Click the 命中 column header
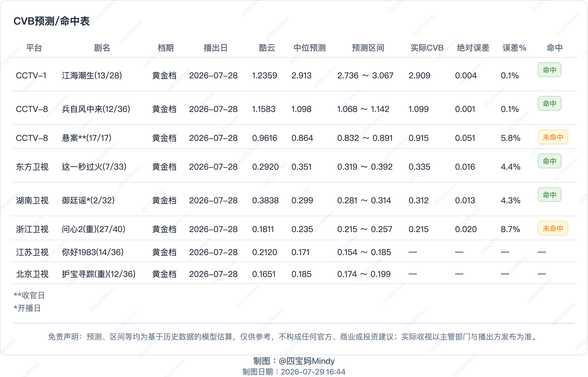This screenshot has height=377, width=588. pyautogui.click(x=555, y=48)
